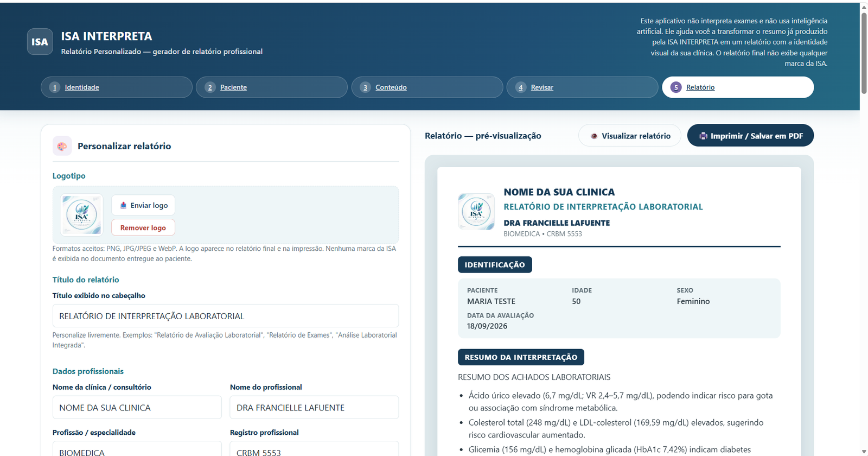Click 'DRA FRANCIELLE LAFUENTE' in preview header

tap(557, 223)
